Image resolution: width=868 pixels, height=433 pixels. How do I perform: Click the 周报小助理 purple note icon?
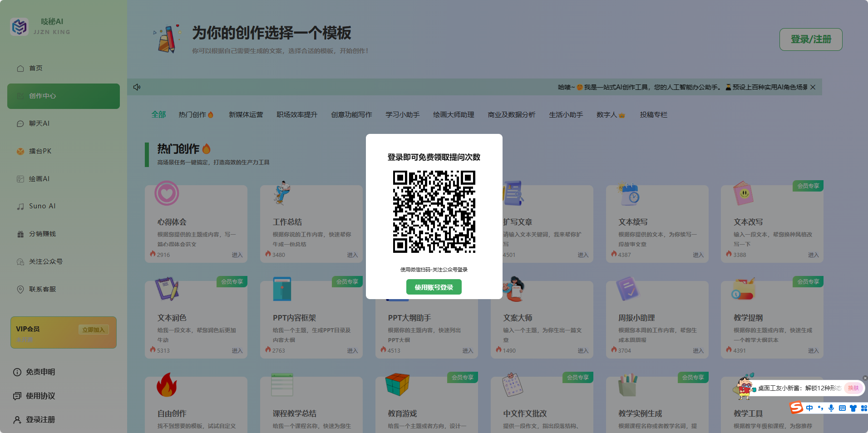point(627,289)
